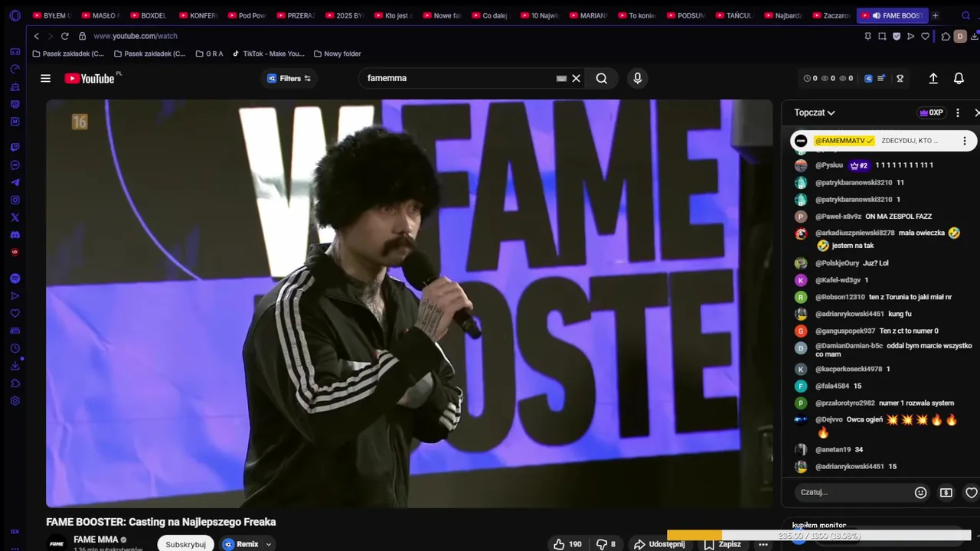The width and height of the screenshot is (980, 551).
Task: Expand the Remix button dropdown arrow
Action: coord(268,544)
